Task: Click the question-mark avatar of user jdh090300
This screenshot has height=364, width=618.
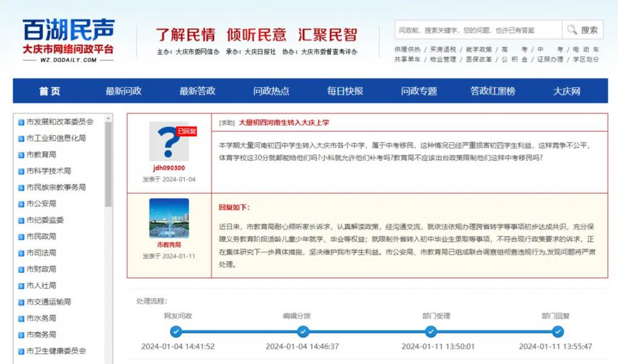Action: (169, 142)
